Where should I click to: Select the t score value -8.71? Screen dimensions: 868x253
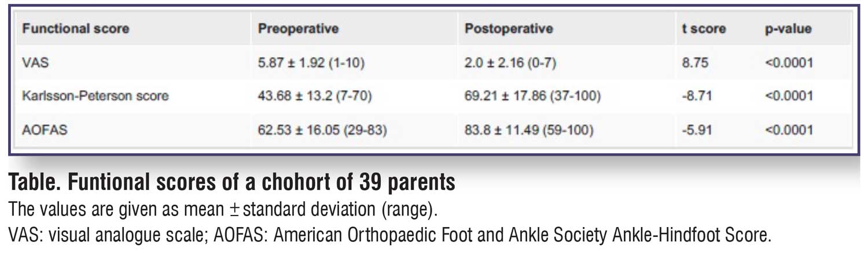click(697, 96)
